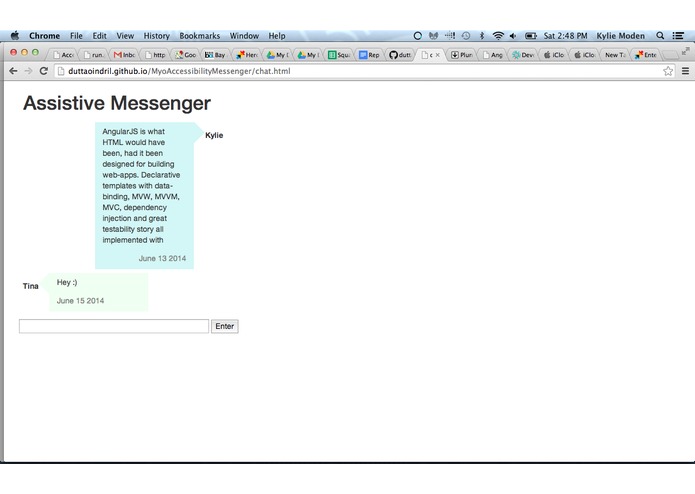The image size is (695, 494).
Task: Click the June 15 2014 timestamp
Action: [x=80, y=301]
